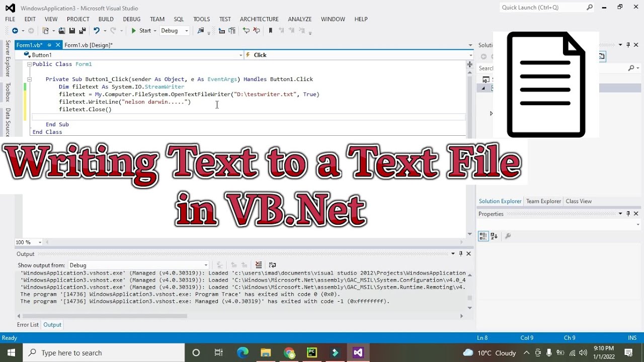Open Microsoft Edge from the taskbar

coord(243,352)
